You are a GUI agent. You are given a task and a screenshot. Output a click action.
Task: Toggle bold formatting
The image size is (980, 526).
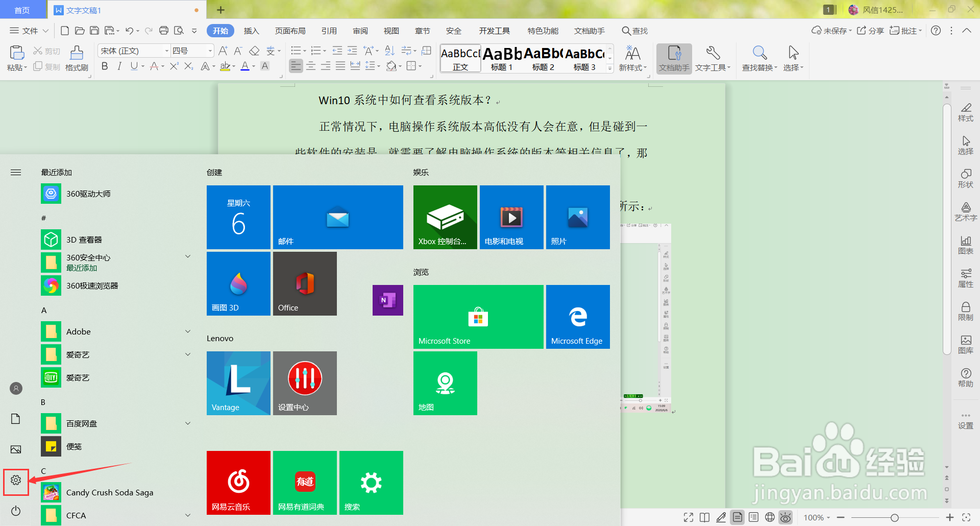[x=104, y=66]
